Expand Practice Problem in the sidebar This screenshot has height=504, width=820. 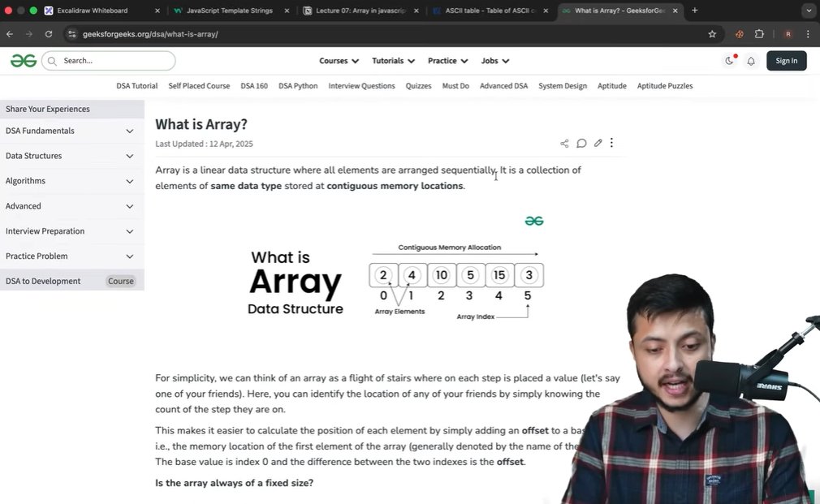point(71,256)
